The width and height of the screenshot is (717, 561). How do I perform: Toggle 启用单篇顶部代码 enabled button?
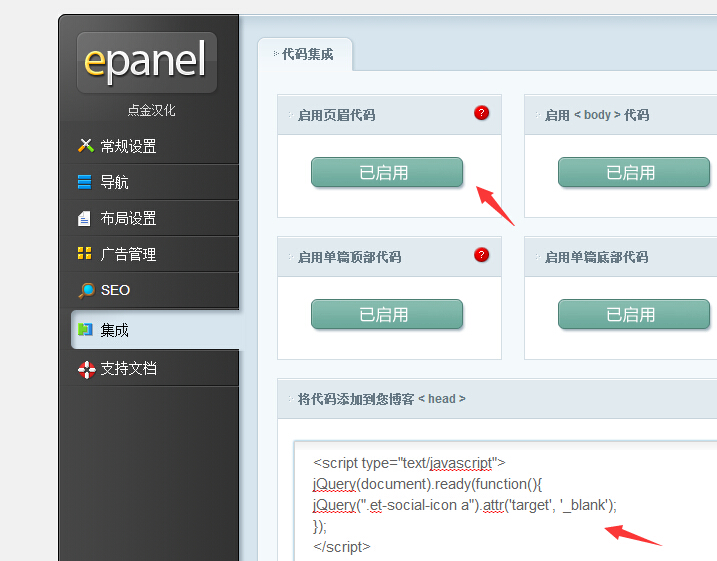click(387, 315)
